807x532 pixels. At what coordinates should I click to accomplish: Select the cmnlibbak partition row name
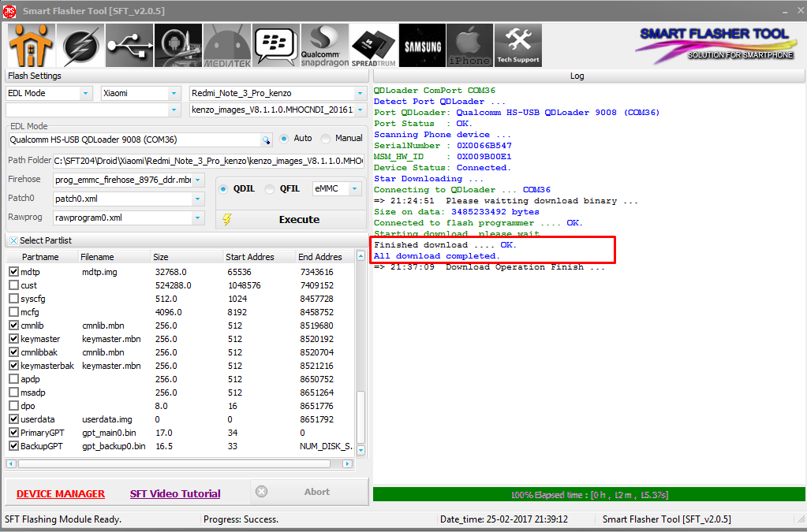coord(39,352)
